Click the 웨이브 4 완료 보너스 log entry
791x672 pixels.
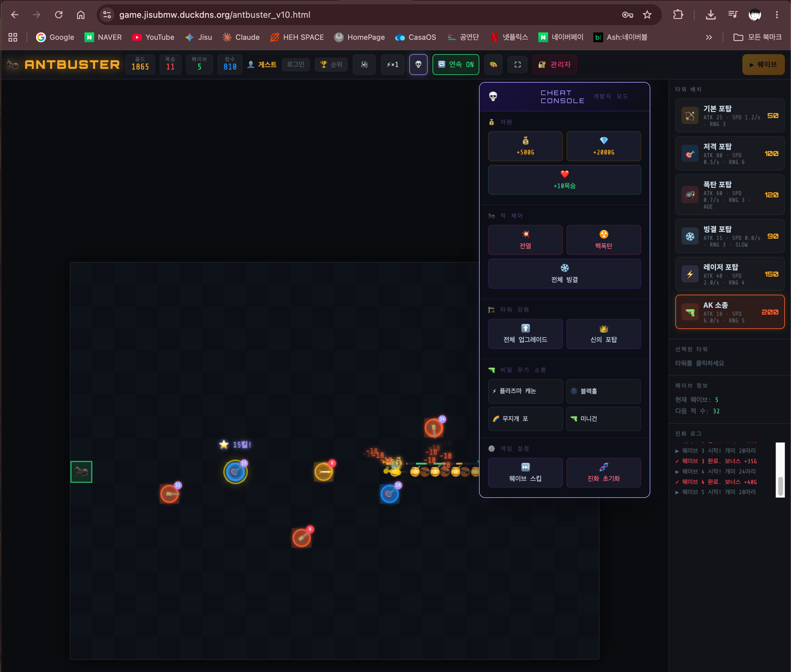tap(716, 482)
